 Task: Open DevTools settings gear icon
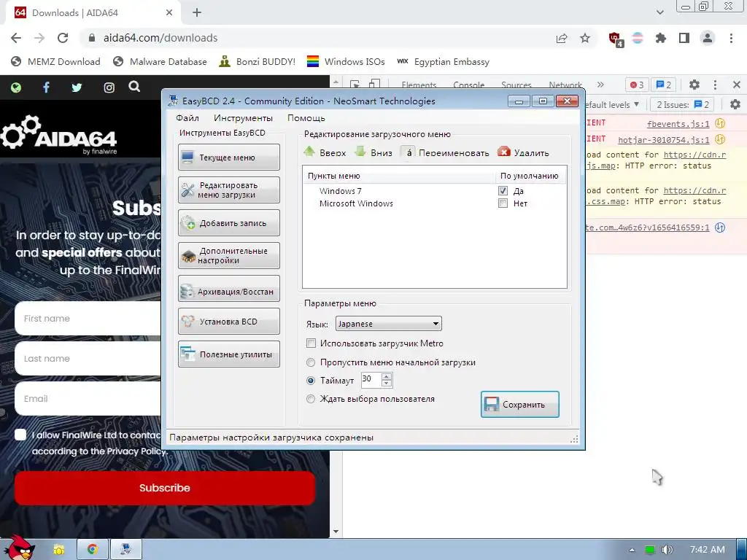point(694,85)
